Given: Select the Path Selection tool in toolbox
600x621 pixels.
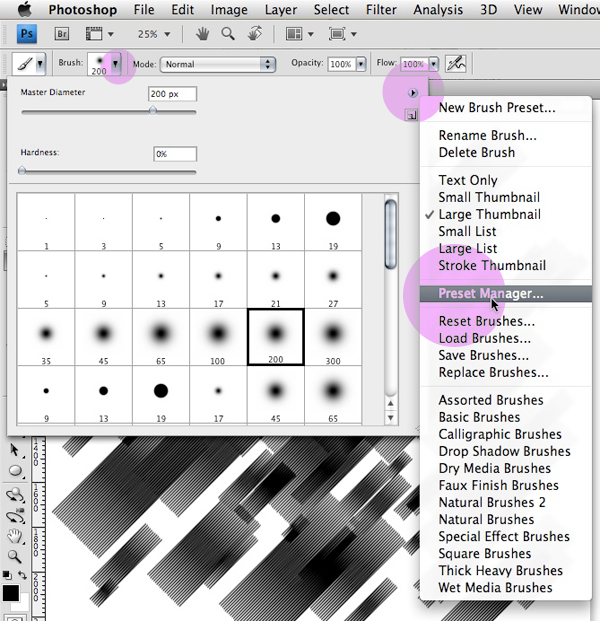Looking at the screenshot, I should (14, 450).
